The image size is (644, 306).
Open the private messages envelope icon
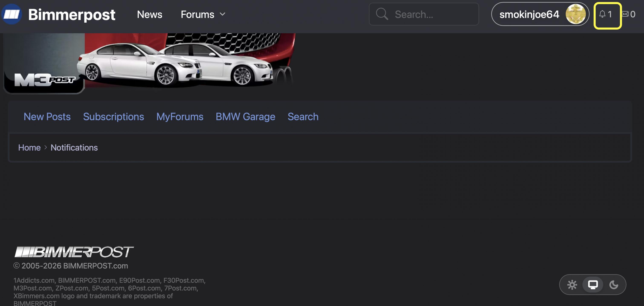(x=625, y=14)
